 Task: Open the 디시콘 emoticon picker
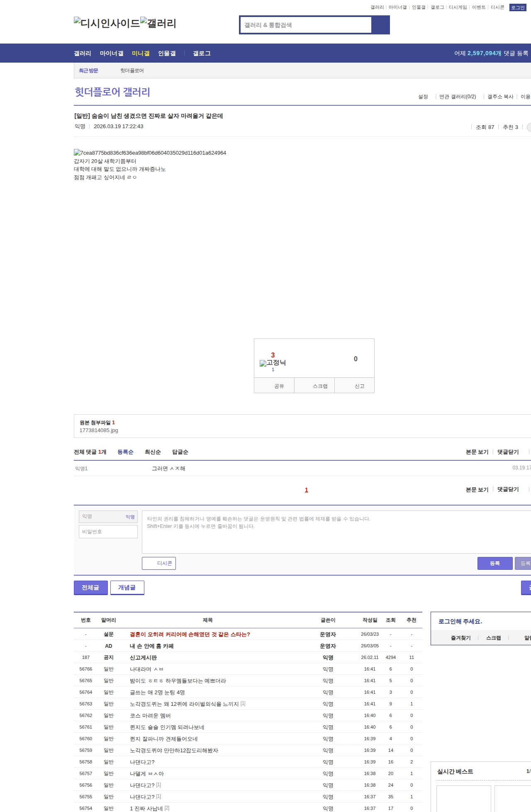point(159,563)
